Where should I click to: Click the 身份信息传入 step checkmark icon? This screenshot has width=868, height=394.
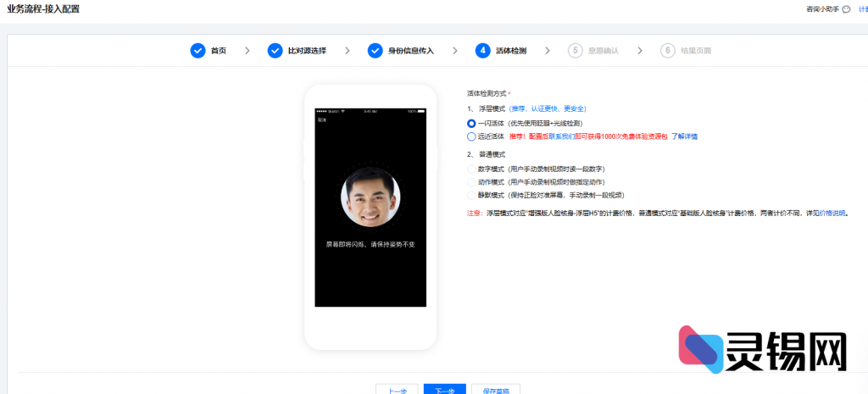pos(375,51)
